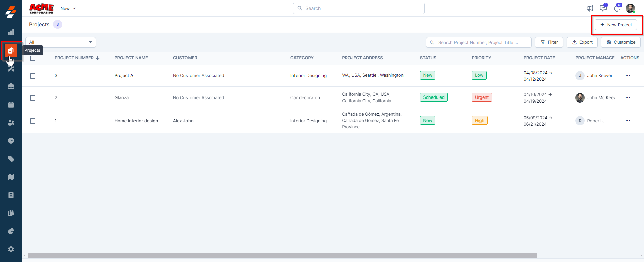This screenshot has height=262, width=644.
Task: Click the New Project button
Action: [616, 25]
